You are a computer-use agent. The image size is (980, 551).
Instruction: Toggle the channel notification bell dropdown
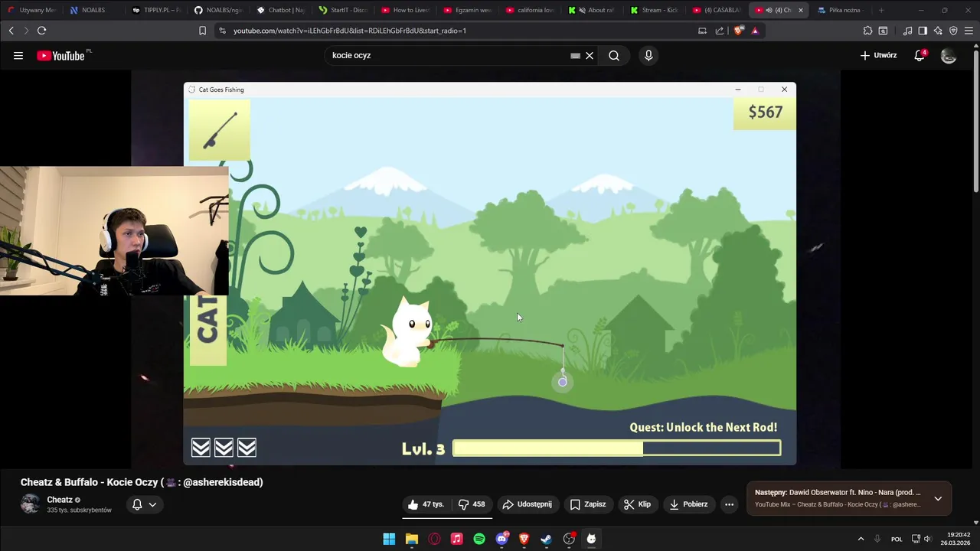[x=145, y=504]
